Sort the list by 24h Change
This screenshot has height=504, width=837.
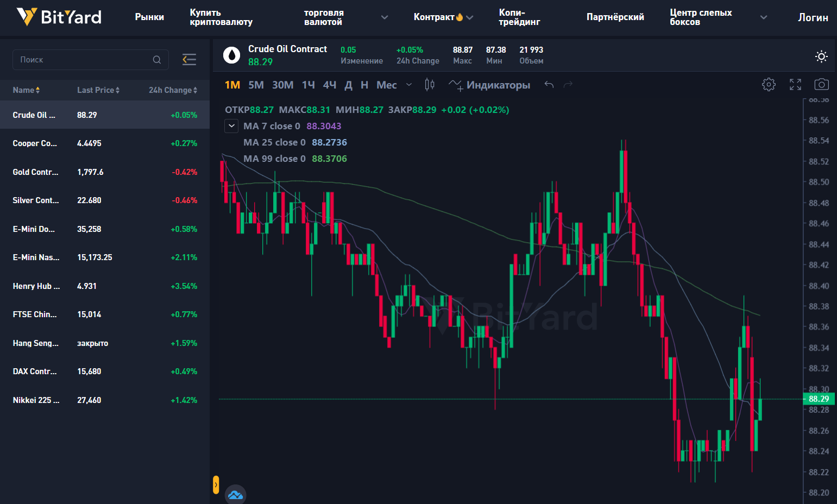pyautogui.click(x=173, y=90)
